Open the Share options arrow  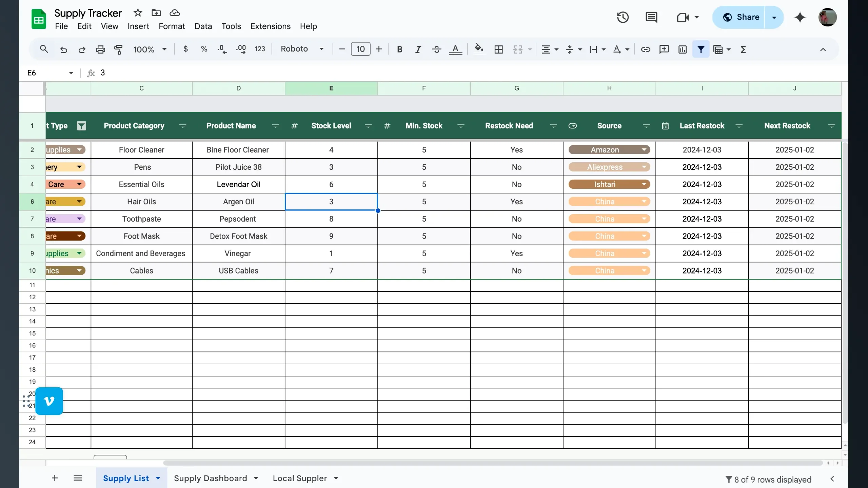[774, 17]
